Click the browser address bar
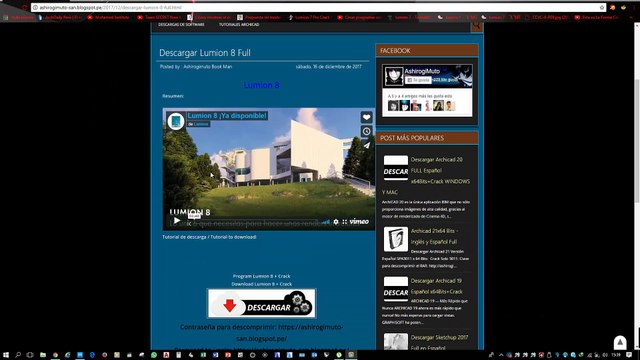Screen dimensions: 640x360 (x=314, y=7)
